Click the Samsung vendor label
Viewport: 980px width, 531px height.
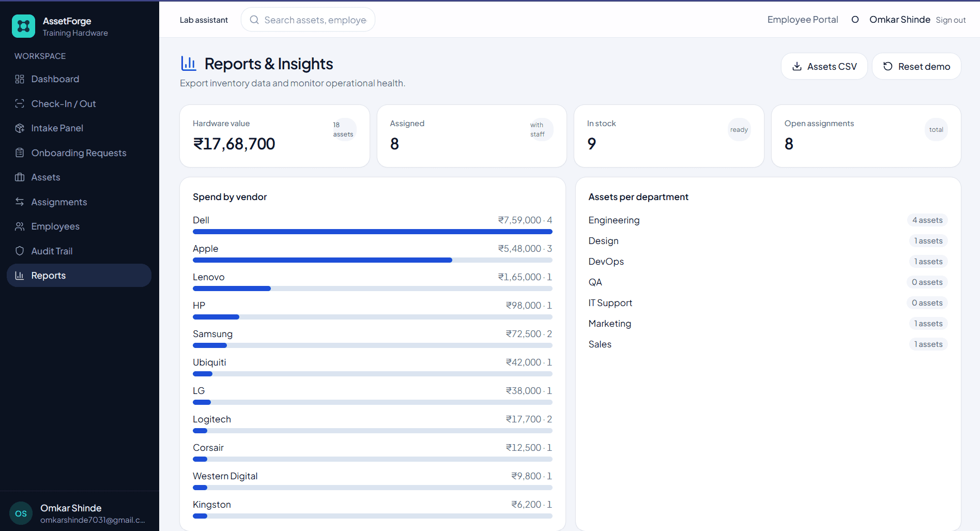212,334
